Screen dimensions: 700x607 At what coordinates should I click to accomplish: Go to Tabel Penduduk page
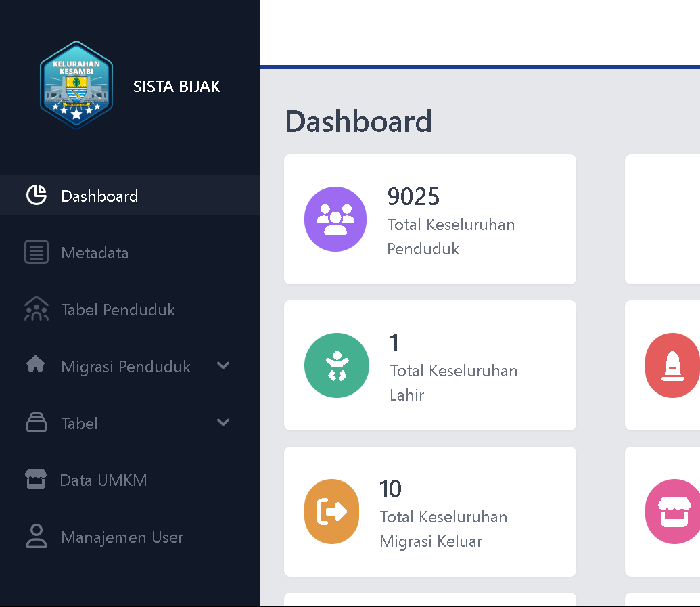pos(118,310)
